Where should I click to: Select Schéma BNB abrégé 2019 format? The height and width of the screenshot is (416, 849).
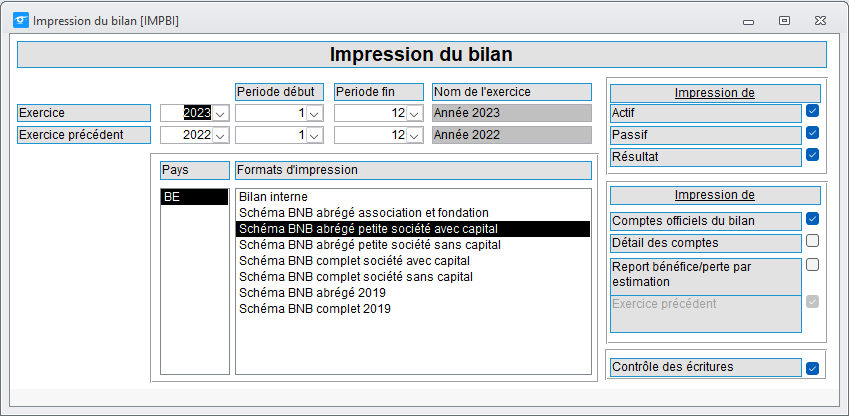312,293
